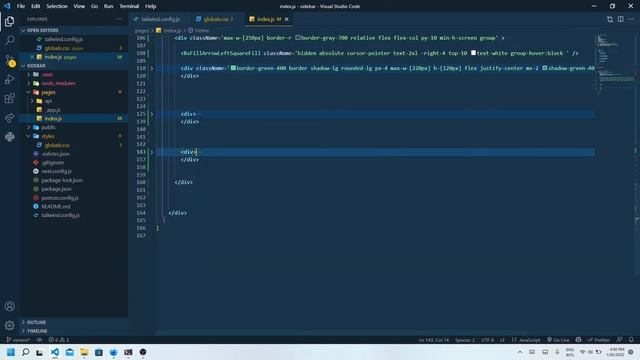Open package.json in the file tree

point(56,189)
